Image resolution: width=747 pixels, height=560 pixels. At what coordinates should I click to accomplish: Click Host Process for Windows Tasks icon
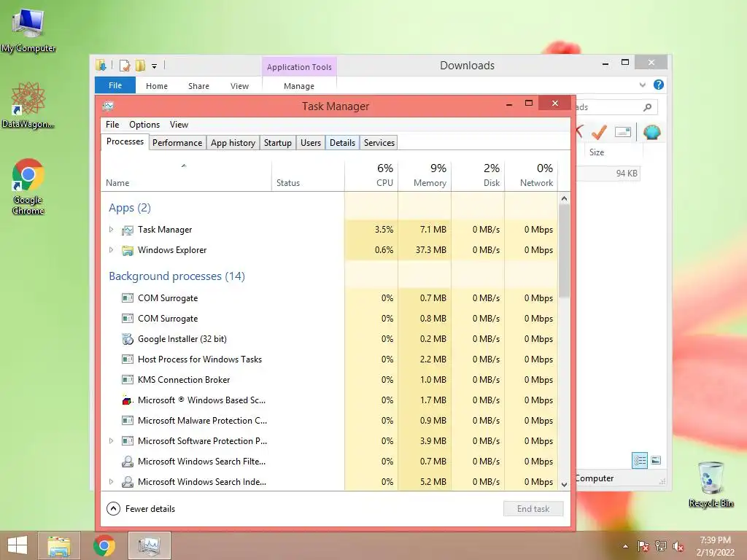coord(127,359)
